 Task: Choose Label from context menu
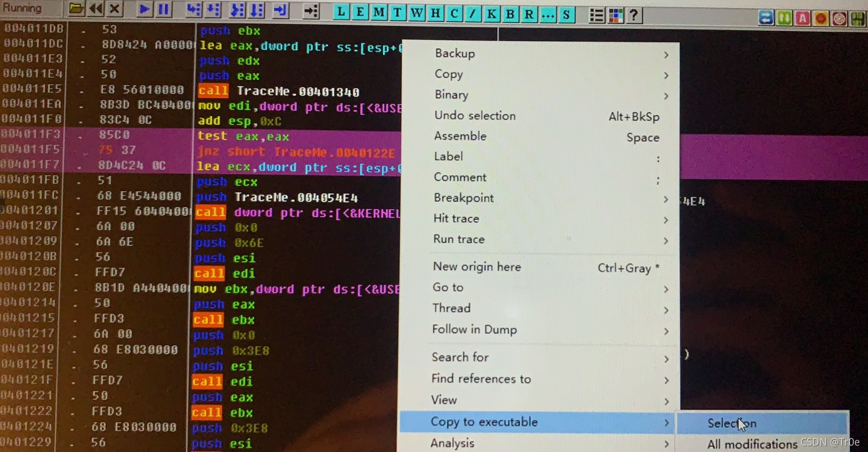click(x=540, y=157)
